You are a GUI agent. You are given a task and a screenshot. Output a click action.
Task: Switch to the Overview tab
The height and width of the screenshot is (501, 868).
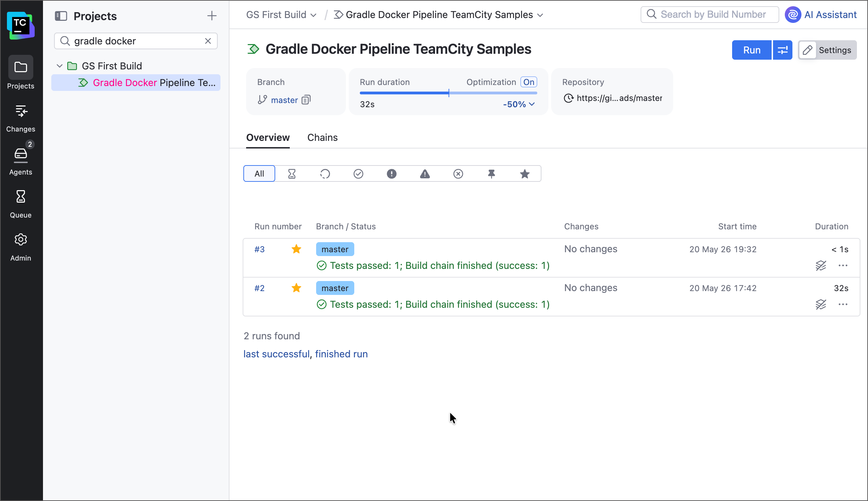pos(268,138)
